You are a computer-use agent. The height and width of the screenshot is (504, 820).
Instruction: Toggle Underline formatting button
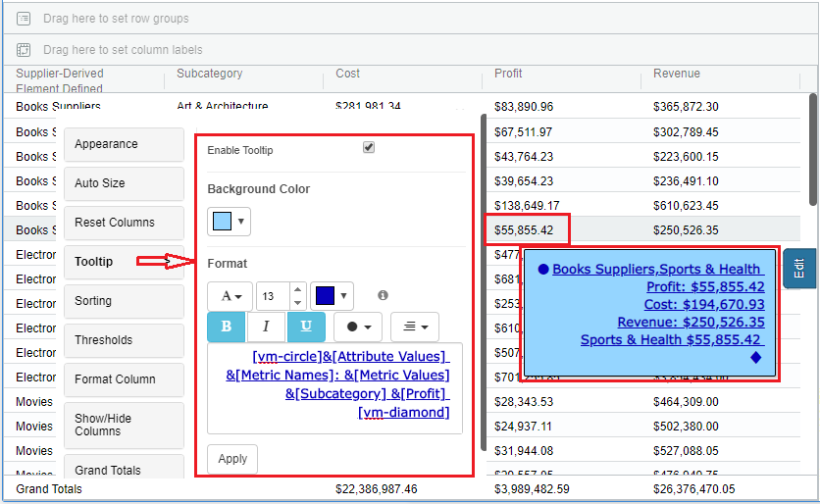[306, 327]
